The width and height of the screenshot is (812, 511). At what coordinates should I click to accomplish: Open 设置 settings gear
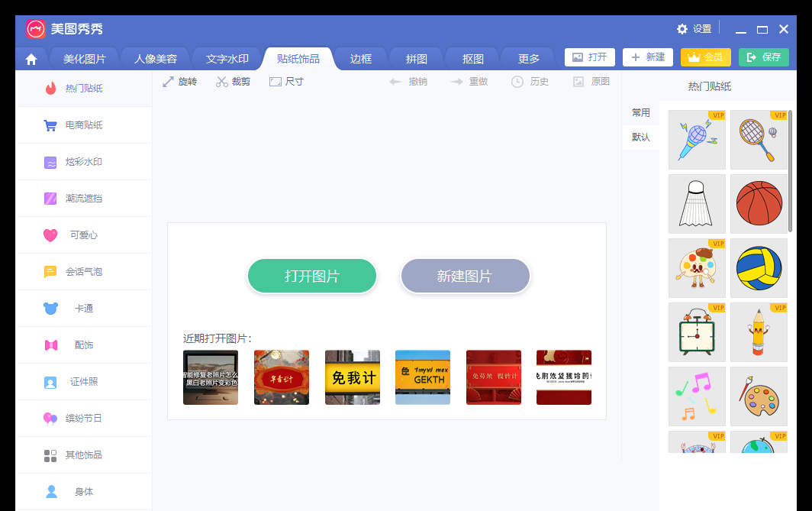point(694,29)
